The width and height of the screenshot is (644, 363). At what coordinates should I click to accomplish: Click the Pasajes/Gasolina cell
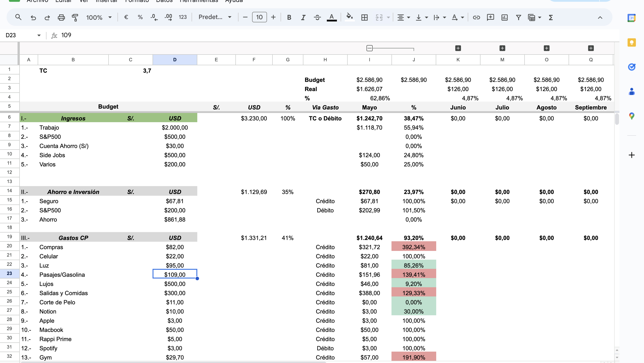tap(73, 275)
